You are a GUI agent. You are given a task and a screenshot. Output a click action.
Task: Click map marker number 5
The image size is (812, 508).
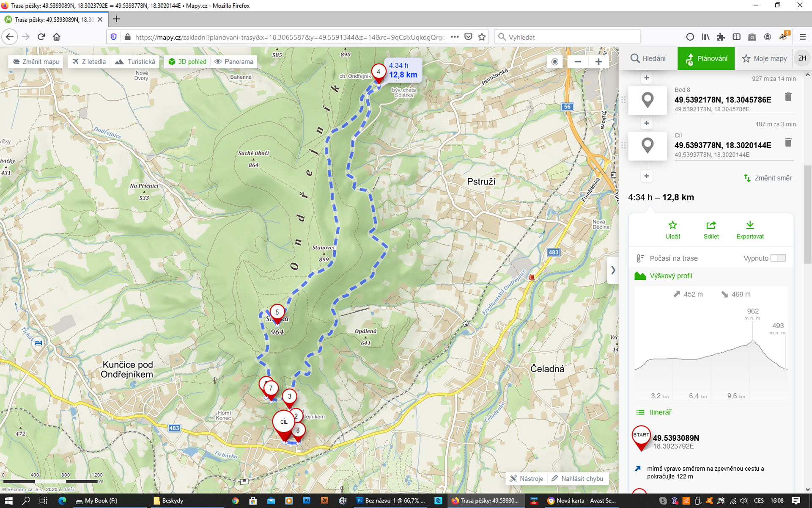coord(277,312)
